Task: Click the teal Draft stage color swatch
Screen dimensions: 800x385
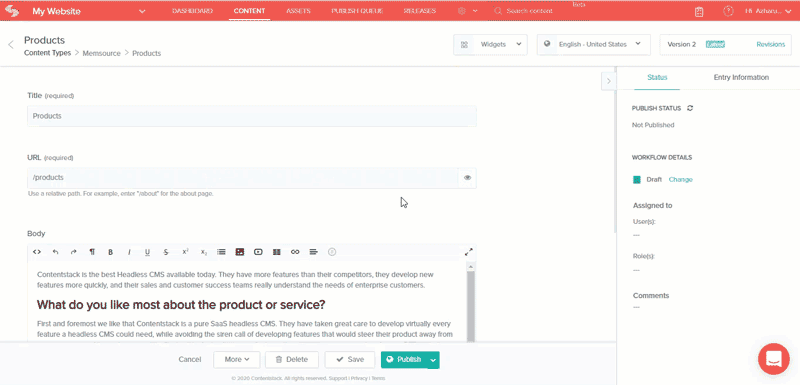Action: coord(637,179)
